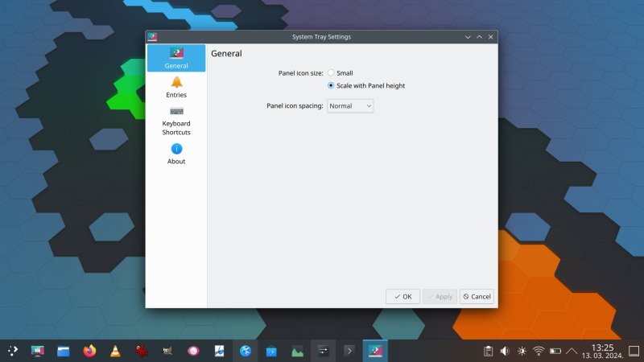The image size is (644, 362).
Task: Open the Panel icon spacing dropdown
Action: point(350,105)
